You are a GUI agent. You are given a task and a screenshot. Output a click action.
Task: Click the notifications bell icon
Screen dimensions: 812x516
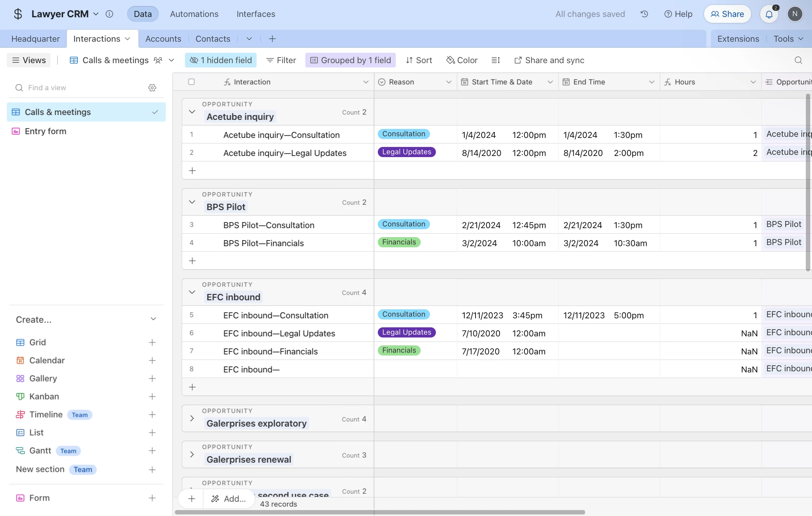(x=769, y=14)
